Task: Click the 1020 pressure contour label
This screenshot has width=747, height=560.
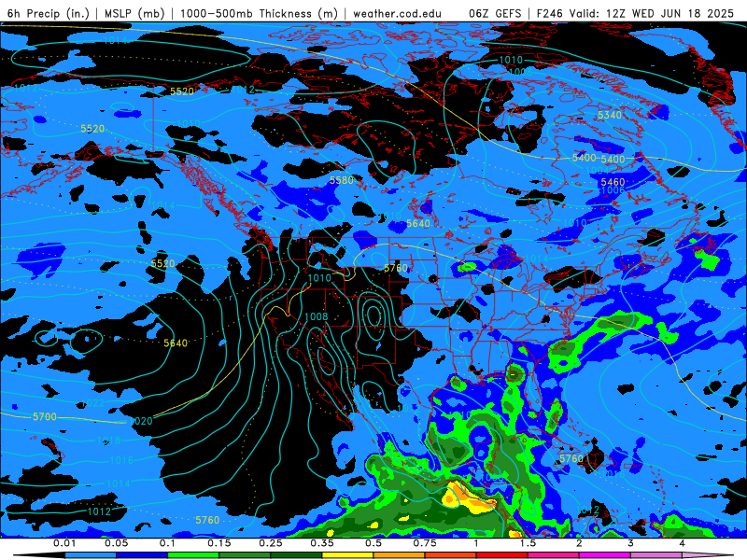Action: pyautogui.click(x=141, y=421)
